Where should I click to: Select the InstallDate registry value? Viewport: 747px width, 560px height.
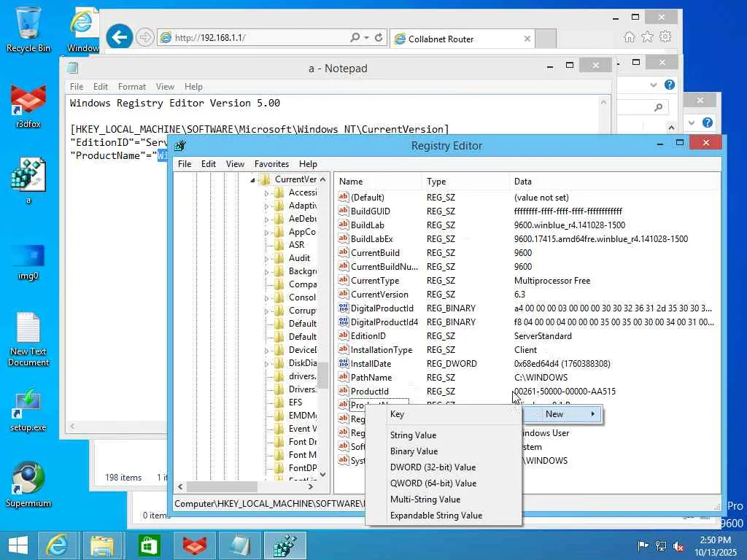[371, 364]
